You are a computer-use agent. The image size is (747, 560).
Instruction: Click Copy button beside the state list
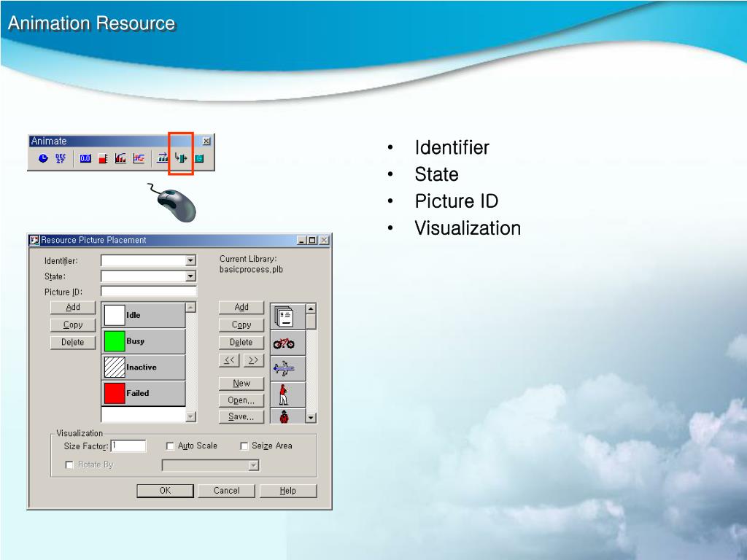pyautogui.click(x=73, y=324)
